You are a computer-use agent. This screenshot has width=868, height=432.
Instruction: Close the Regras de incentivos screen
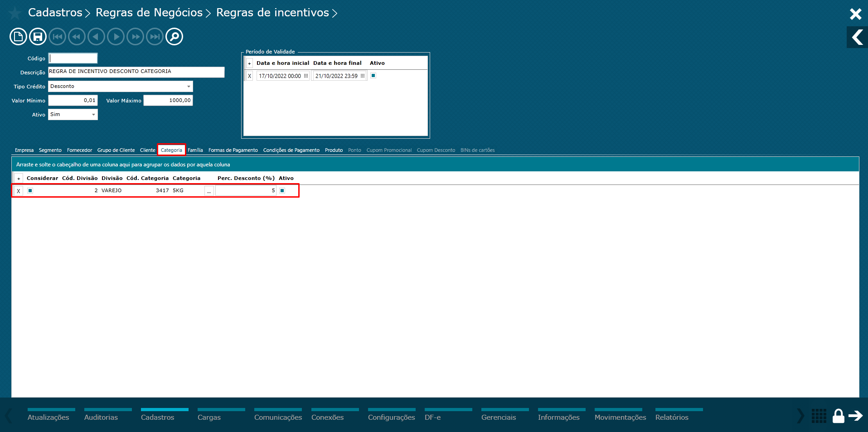(855, 14)
